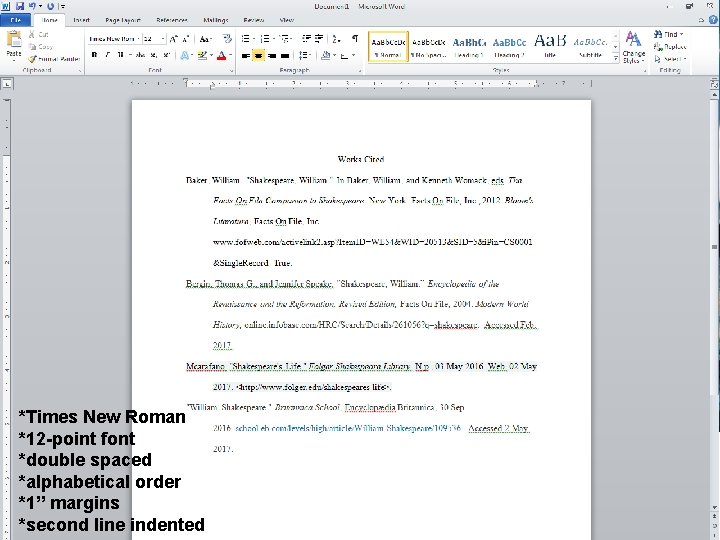The image size is (720, 540).
Task: Apply the No Spacing style
Action: 428,46
